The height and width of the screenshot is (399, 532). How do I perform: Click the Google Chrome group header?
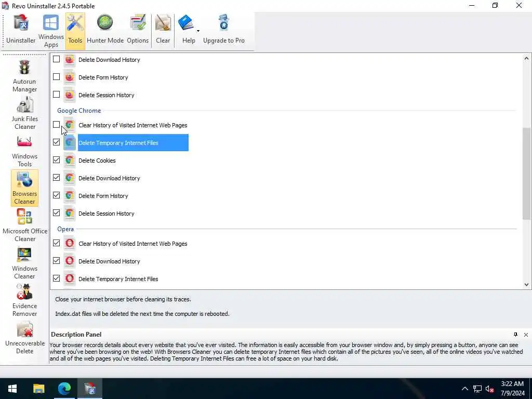[x=79, y=111]
